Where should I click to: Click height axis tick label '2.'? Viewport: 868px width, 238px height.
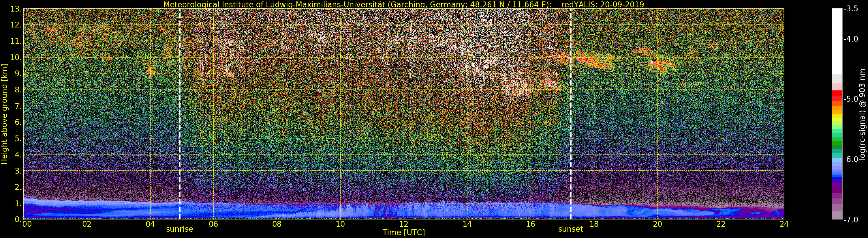click(18, 187)
